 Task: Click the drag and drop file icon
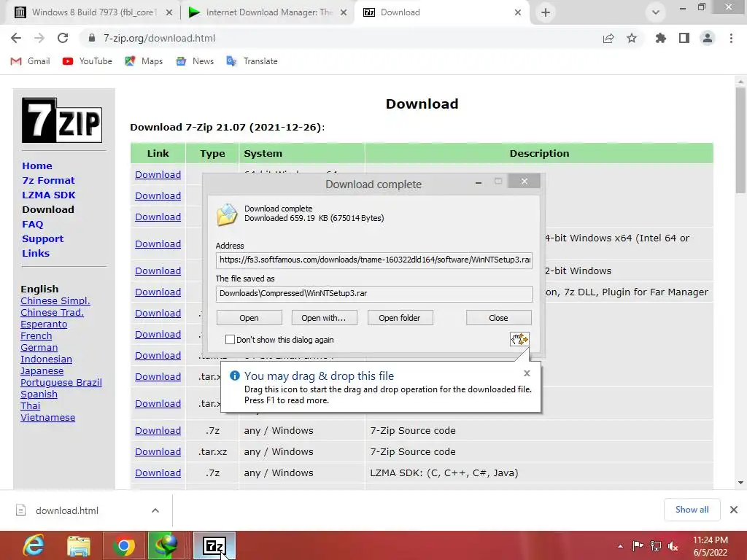click(519, 339)
